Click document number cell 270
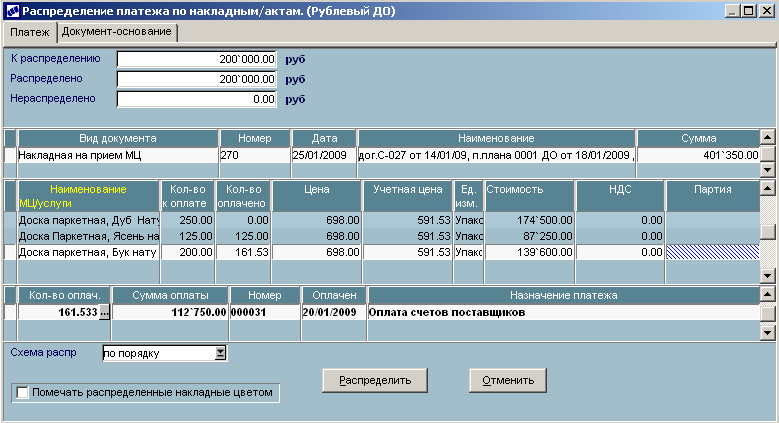The image size is (779, 423). pos(255,155)
